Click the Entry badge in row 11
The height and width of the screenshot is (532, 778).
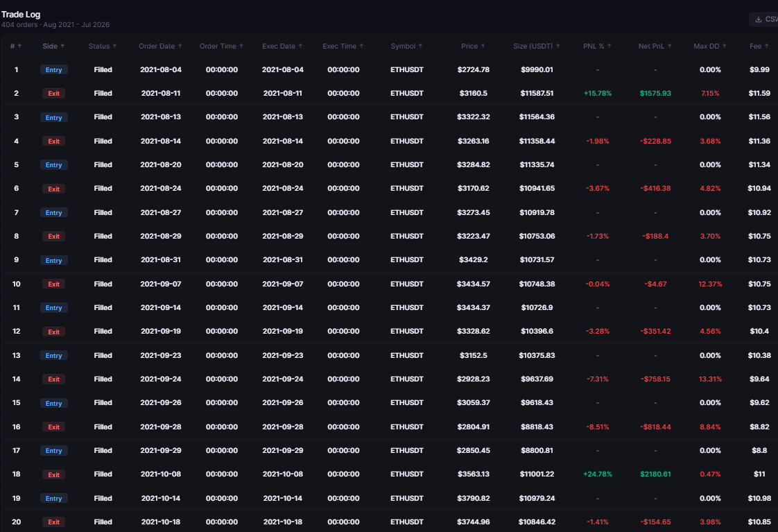[x=53, y=308]
